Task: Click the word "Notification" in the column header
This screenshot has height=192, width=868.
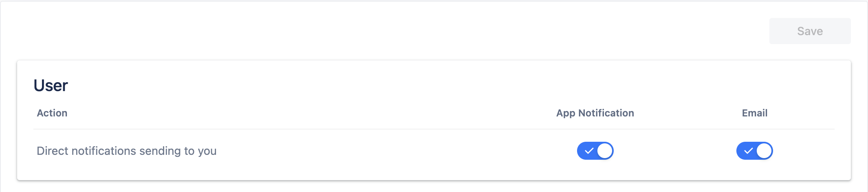Action: coord(606,113)
